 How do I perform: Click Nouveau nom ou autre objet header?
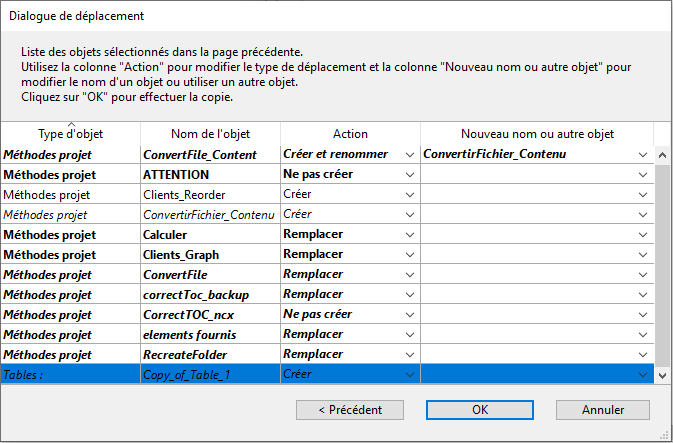pyautogui.click(x=537, y=134)
